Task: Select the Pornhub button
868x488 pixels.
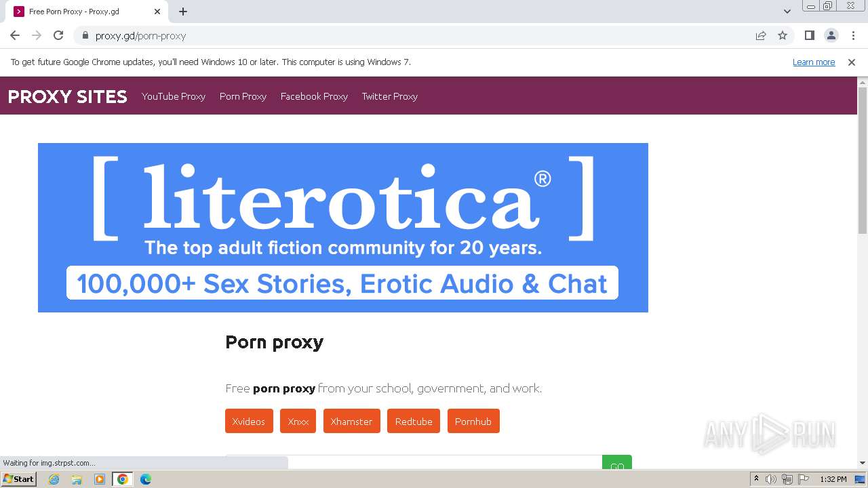Action: click(x=473, y=421)
